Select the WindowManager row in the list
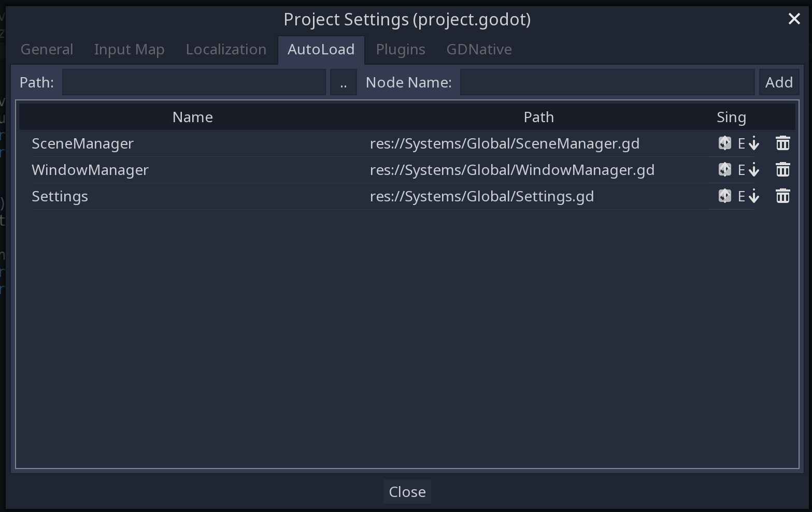 click(x=207, y=169)
